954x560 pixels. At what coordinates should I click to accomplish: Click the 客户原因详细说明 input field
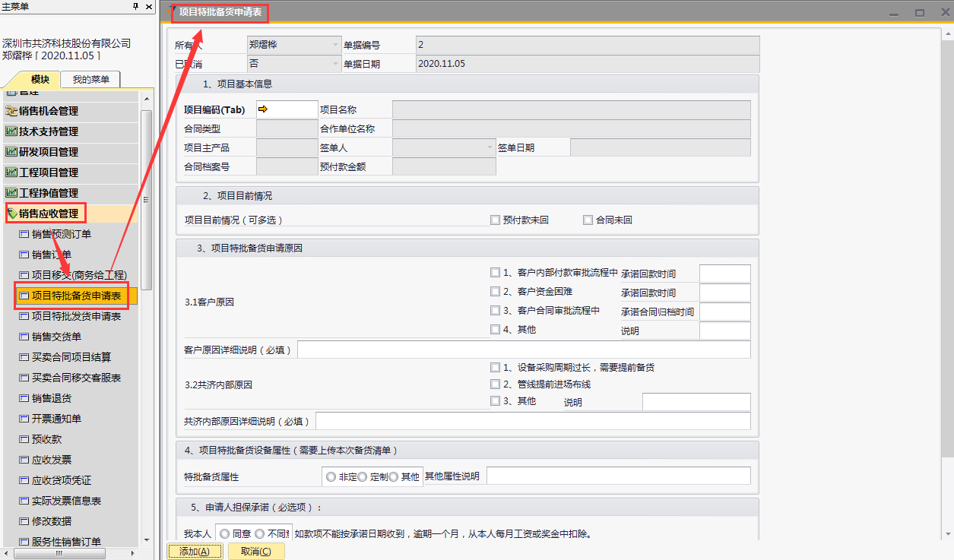[x=523, y=350]
